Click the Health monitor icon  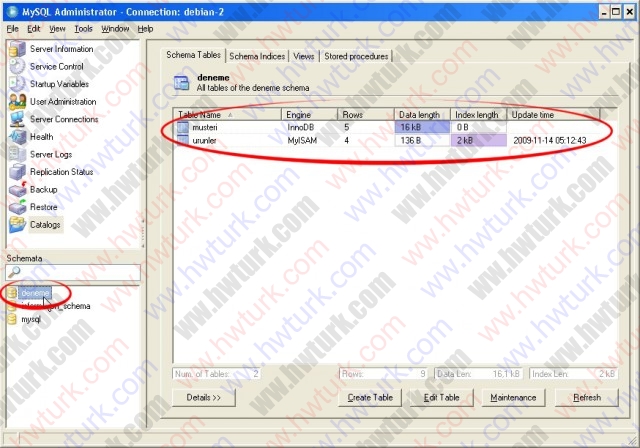click(x=18, y=137)
